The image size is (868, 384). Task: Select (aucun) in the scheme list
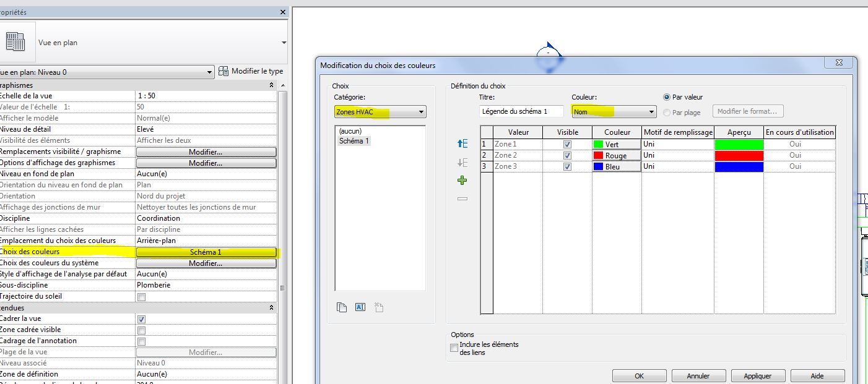(x=350, y=131)
